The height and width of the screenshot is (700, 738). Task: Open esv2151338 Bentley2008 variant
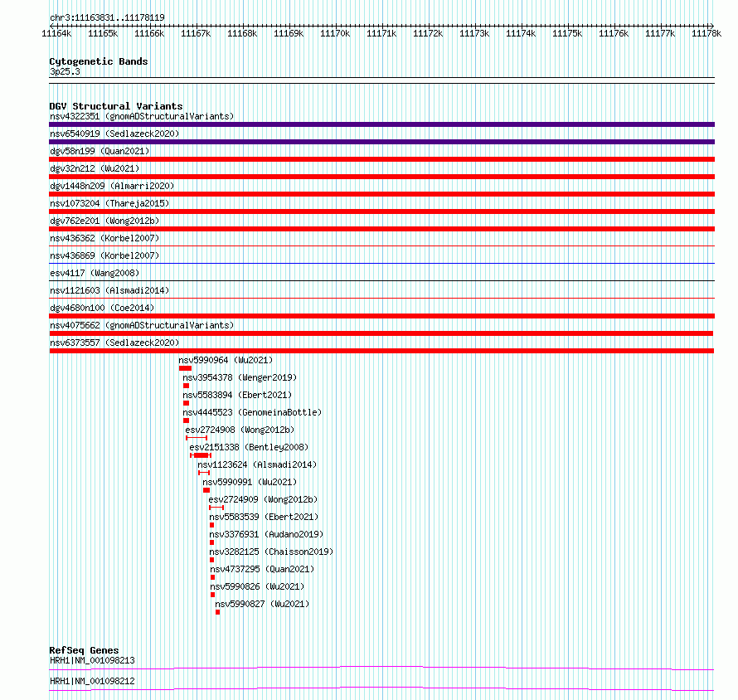(249, 447)
